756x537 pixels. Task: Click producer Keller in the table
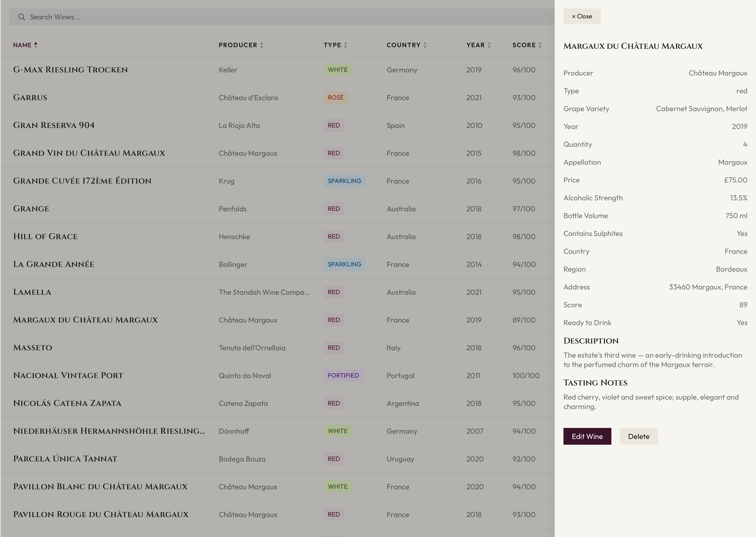click(x=228, y=70)
